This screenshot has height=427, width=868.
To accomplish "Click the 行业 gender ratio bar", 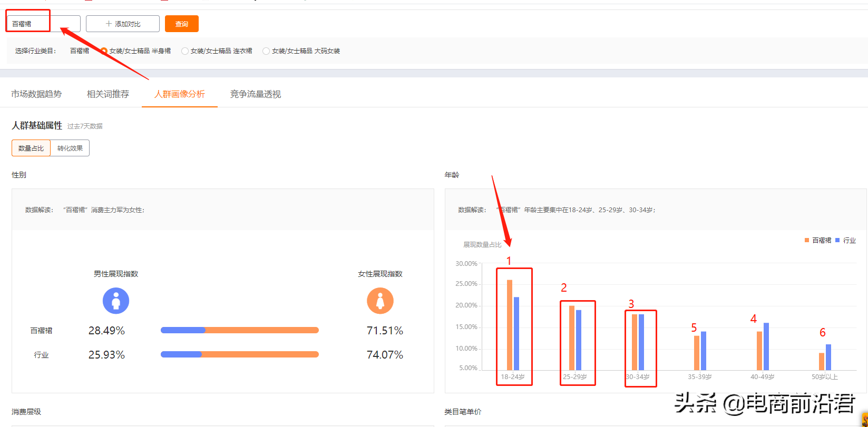I will click(239, 354).
